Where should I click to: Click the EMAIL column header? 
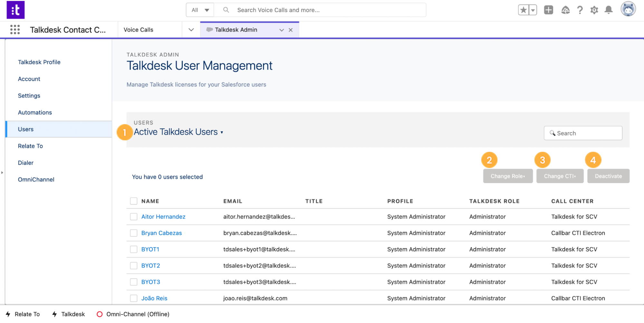233,201
